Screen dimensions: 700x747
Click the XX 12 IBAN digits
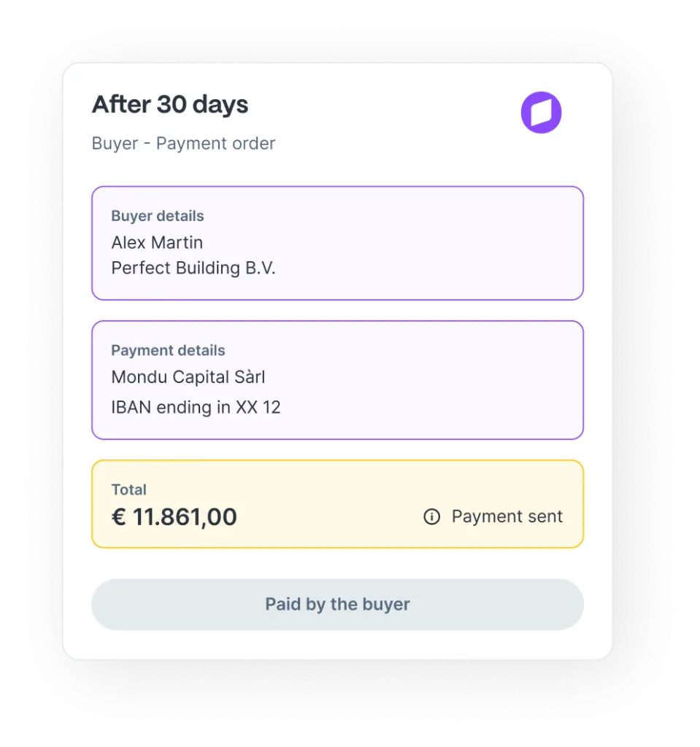[x=258, y=407]
